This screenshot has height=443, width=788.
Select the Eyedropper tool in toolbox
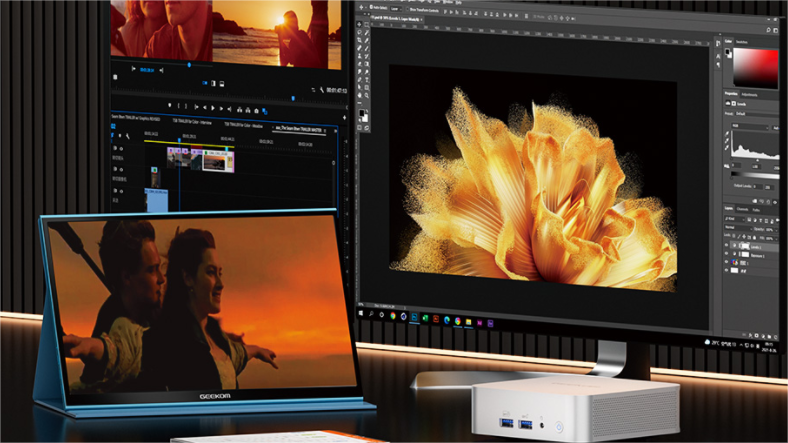coord(366,40)
